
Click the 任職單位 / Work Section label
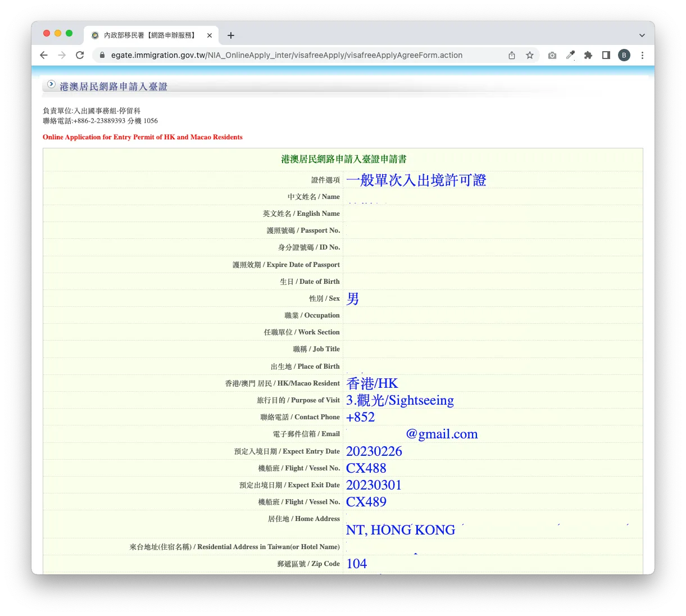[302, 332]
